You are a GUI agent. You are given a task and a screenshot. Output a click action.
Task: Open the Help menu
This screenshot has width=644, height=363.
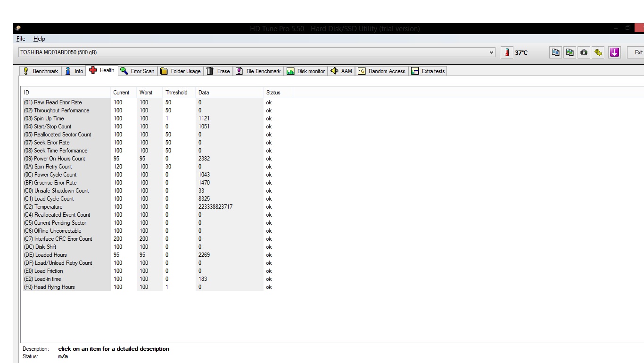[x=39, y=39]
